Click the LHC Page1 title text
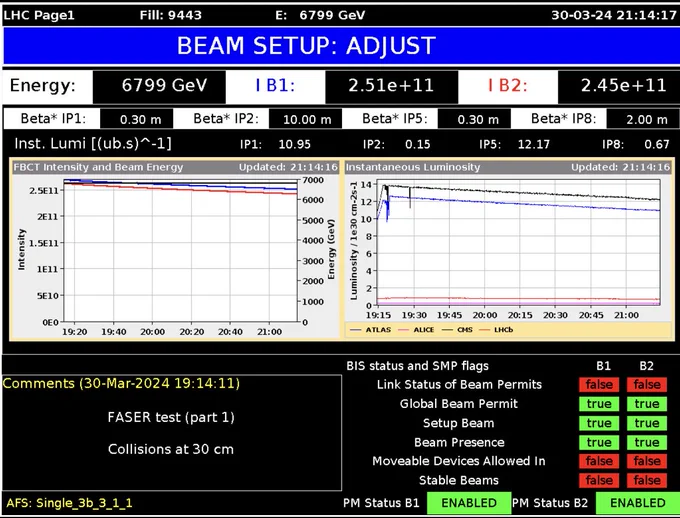The width and height of the screenshot is (680, 518). pyautogui.click(x=39, y=15)
